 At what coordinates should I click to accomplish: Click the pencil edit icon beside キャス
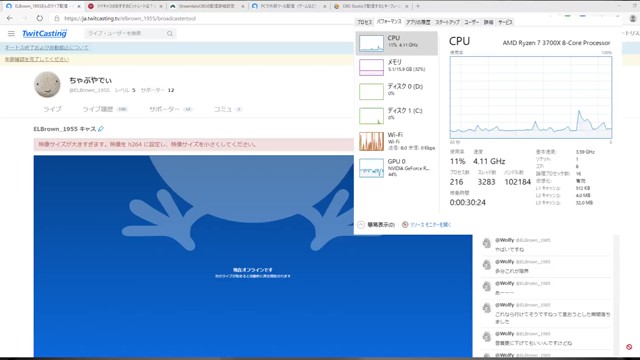click(x=101, y=129)
